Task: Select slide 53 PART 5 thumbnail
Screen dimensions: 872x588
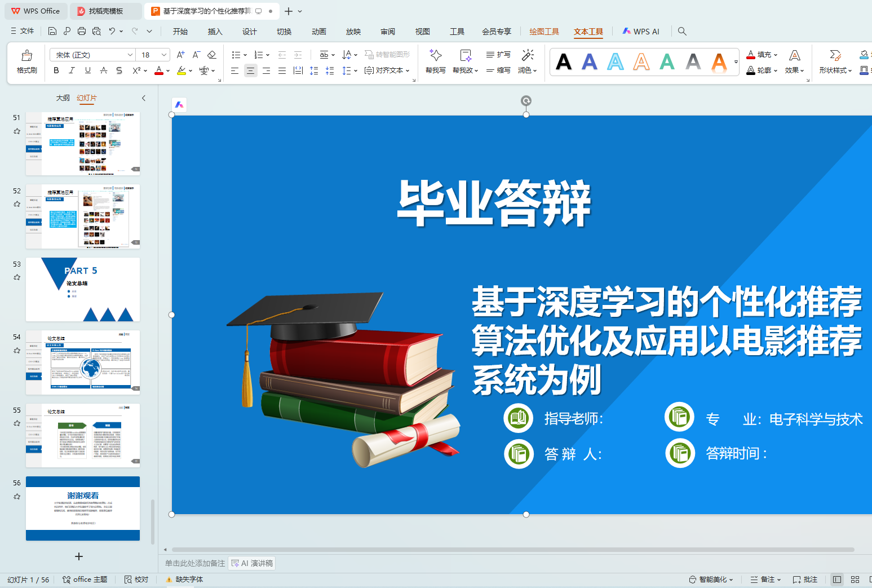Action: (83, 290)
